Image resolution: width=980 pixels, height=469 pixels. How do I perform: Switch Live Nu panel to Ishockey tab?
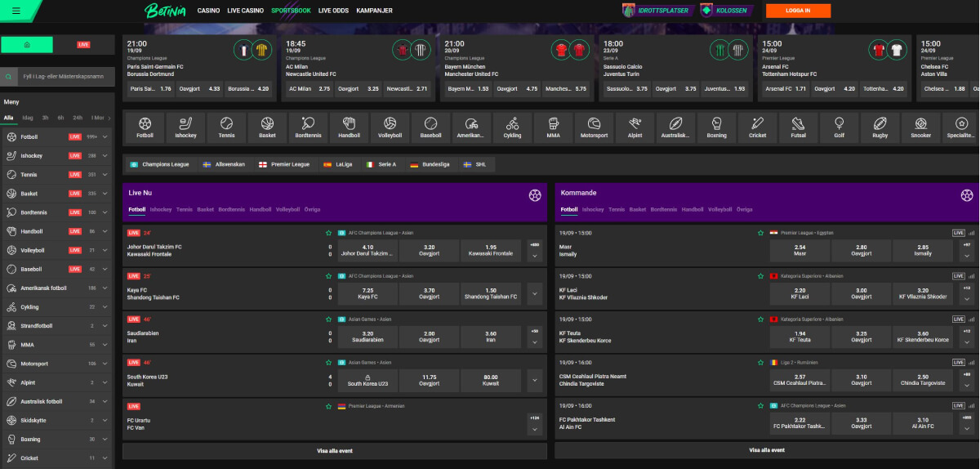coord(161,209)
